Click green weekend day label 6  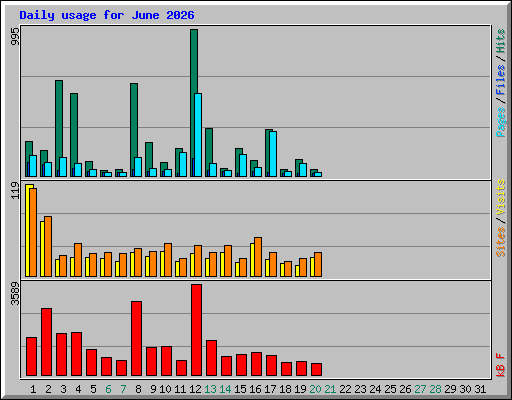(108, 389)
